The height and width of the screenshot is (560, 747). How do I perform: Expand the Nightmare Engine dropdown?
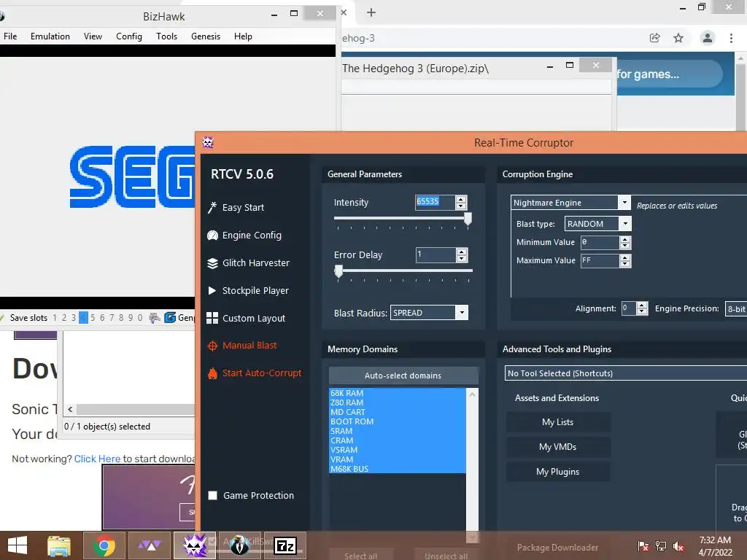coord(624,203)
